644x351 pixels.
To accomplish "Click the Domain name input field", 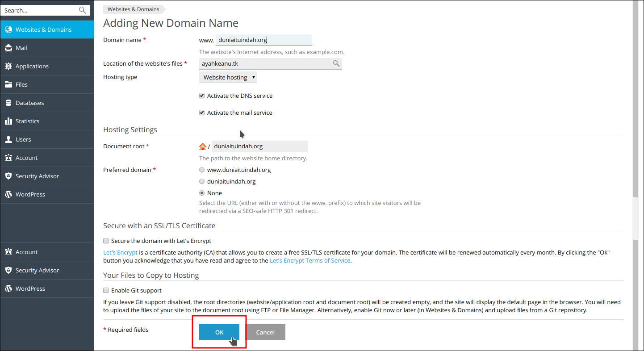I will click(263, 40).
